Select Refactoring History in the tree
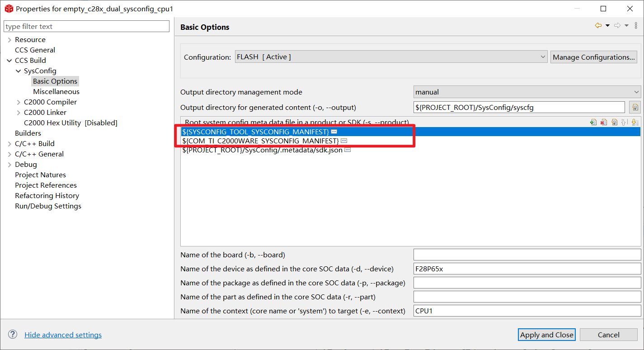 (47, 196)
